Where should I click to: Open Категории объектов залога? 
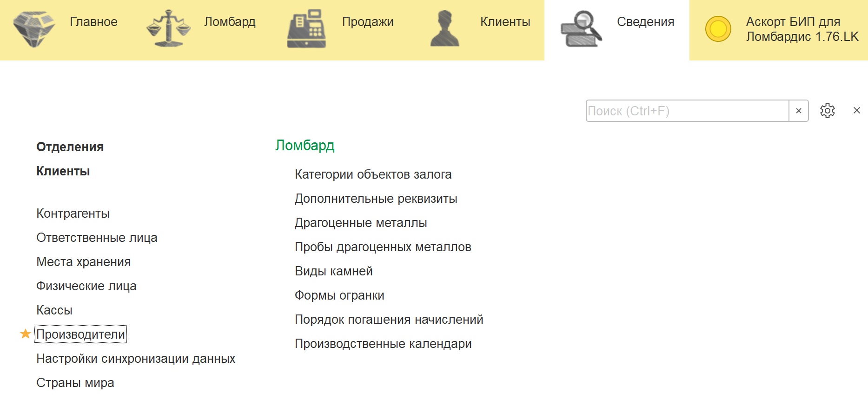373,174
